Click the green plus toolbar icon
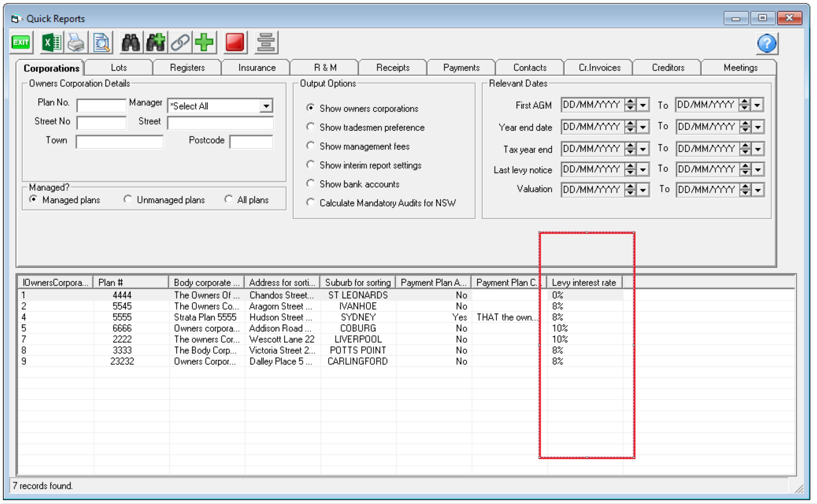Image resolution: width=817 pixels, height=504 pixels. (205, 43)
